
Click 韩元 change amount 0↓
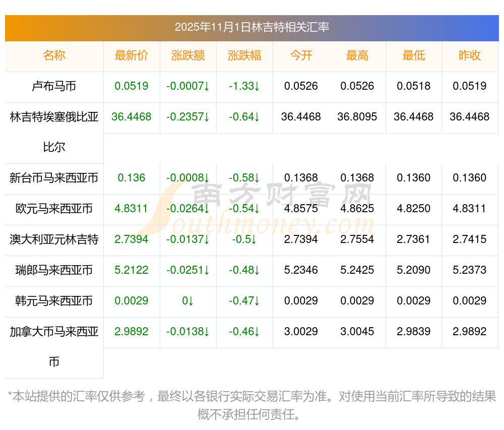[188, 301]
